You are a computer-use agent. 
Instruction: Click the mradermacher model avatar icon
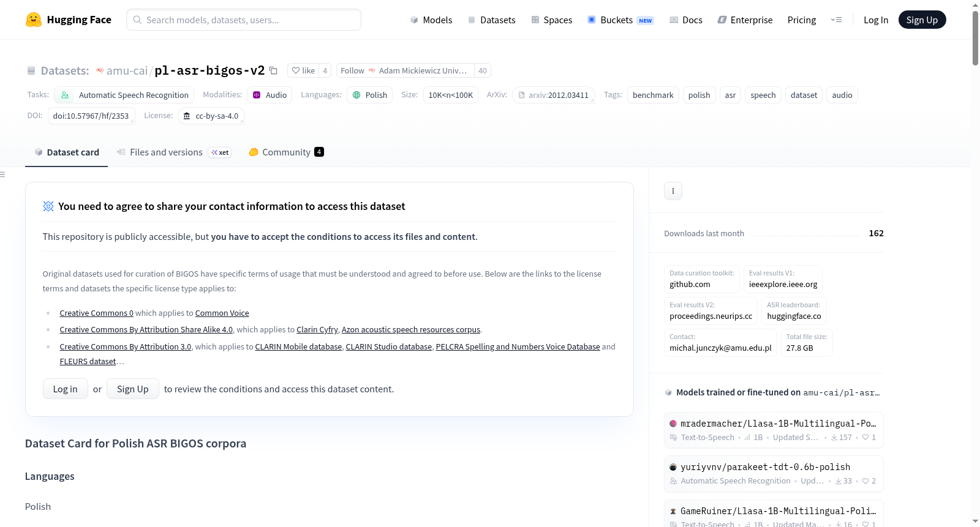(673, 424)
